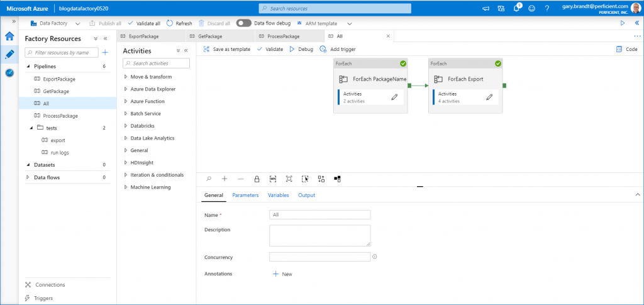The height and width of the screenshot is (305, 644).
Task: Edit activities of ForEach PackageName
Action: pos(394,97)
